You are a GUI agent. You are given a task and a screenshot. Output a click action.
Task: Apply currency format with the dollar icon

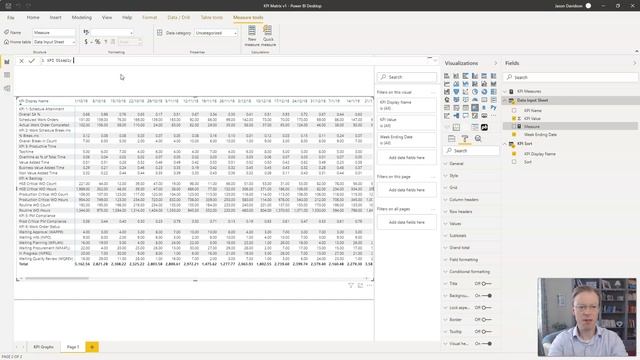click(86, 42)
